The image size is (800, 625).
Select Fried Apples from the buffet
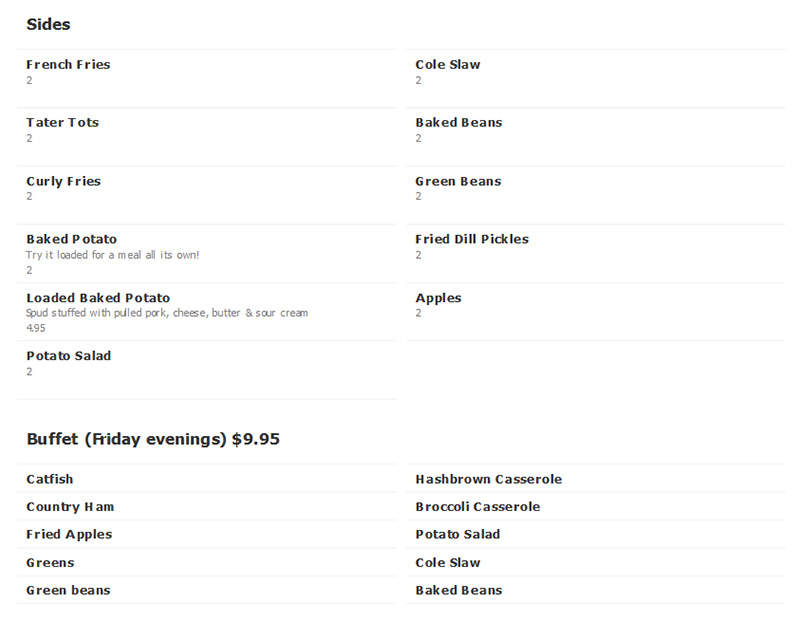(x=69, y=535)
